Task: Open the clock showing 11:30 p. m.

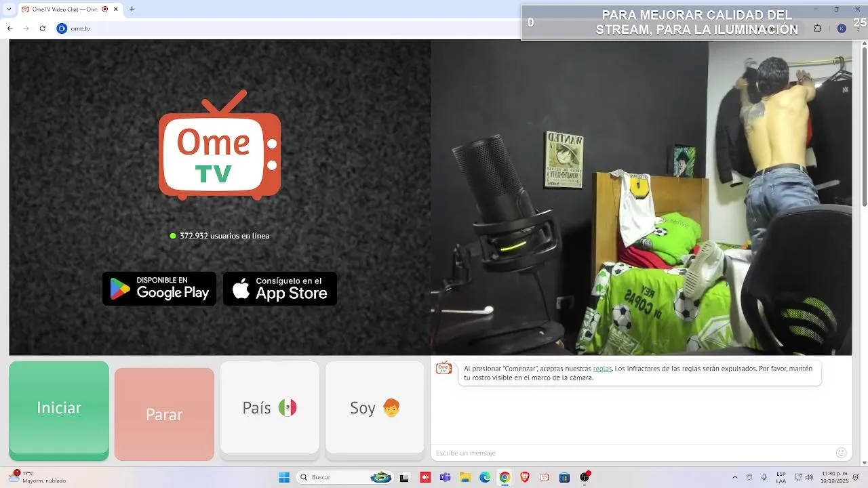Action: (835, 477)
